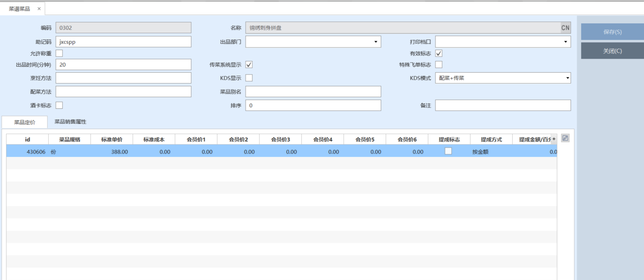Click the column chooser icon in table header
The width and height of the screenshot is (644, 280).
pyautogui.click(x=554, y=139)
